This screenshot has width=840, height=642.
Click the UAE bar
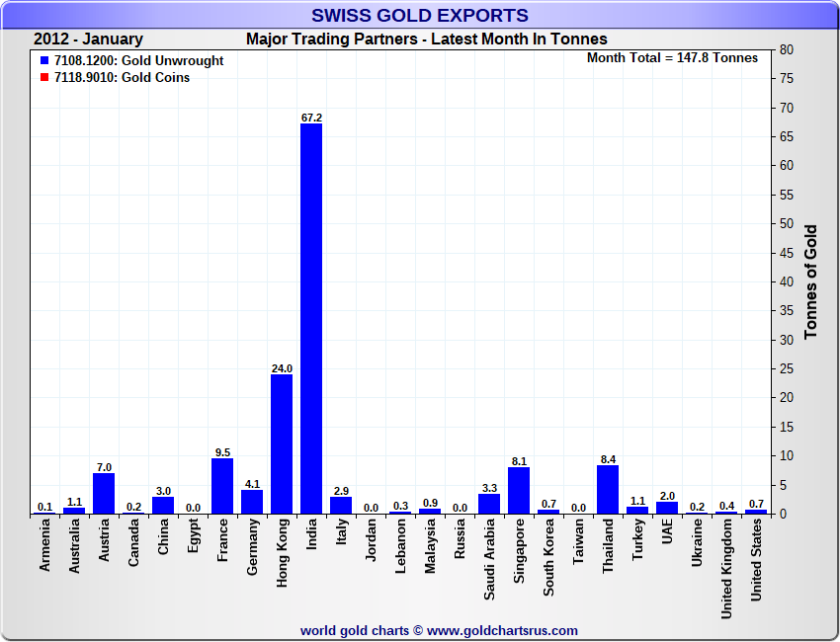pos(667,508)
